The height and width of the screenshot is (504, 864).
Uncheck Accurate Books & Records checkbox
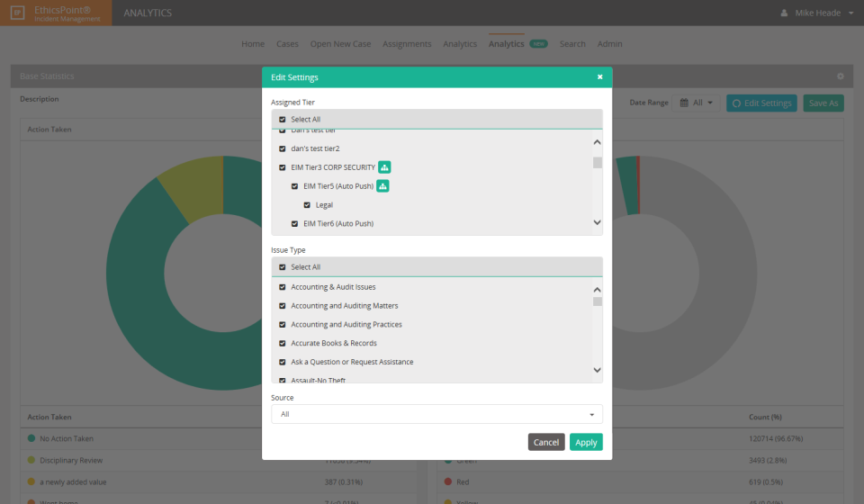pyautogui.click(x=283, y=344)
